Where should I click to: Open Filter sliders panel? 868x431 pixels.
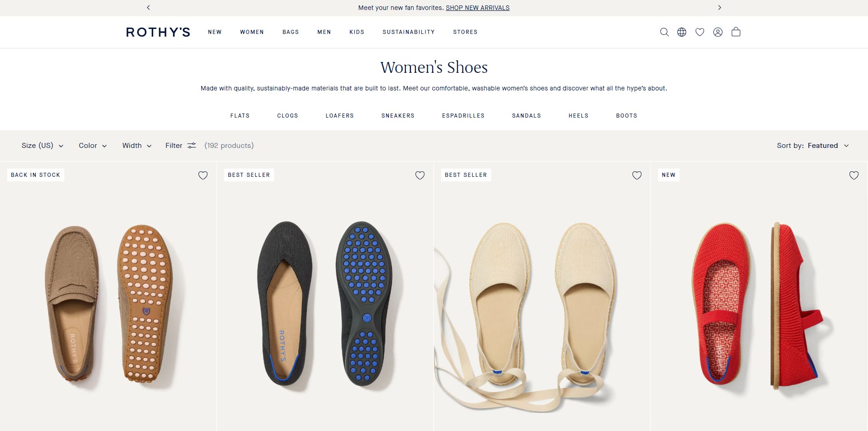coord(180,146)
